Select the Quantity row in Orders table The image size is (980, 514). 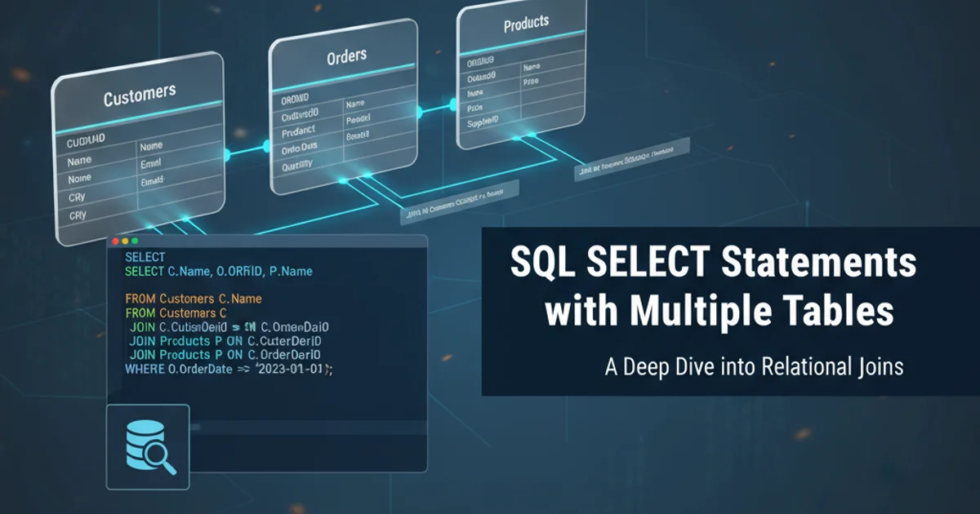click(297, 165)
